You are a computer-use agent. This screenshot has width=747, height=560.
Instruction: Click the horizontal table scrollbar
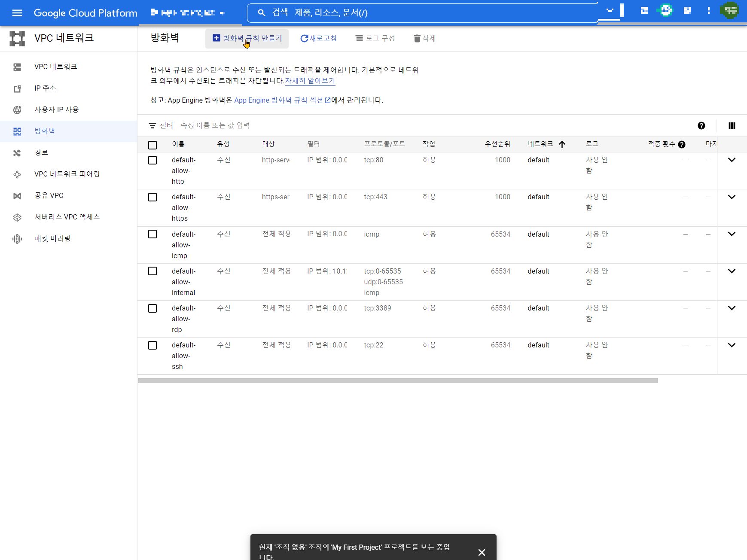(398, 380)
